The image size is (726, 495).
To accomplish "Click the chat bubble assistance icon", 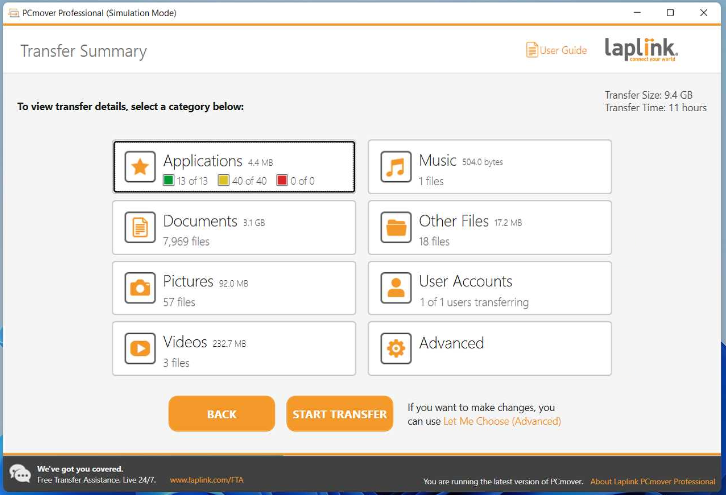I will click(20, 474).
